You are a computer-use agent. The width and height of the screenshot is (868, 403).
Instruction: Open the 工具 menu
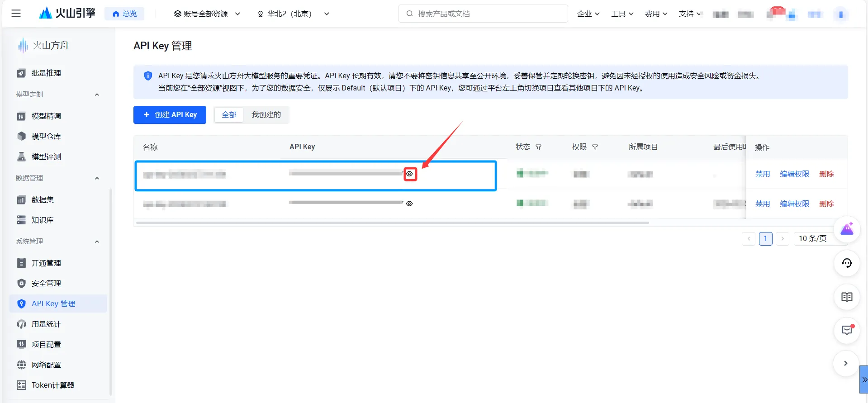622,14
